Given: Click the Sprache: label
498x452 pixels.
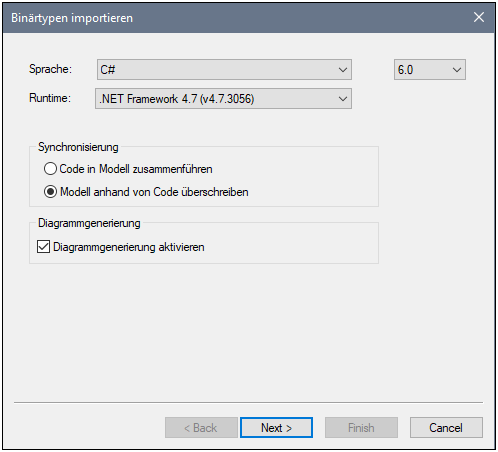Looking at the screenshot, I should point(50,69).
